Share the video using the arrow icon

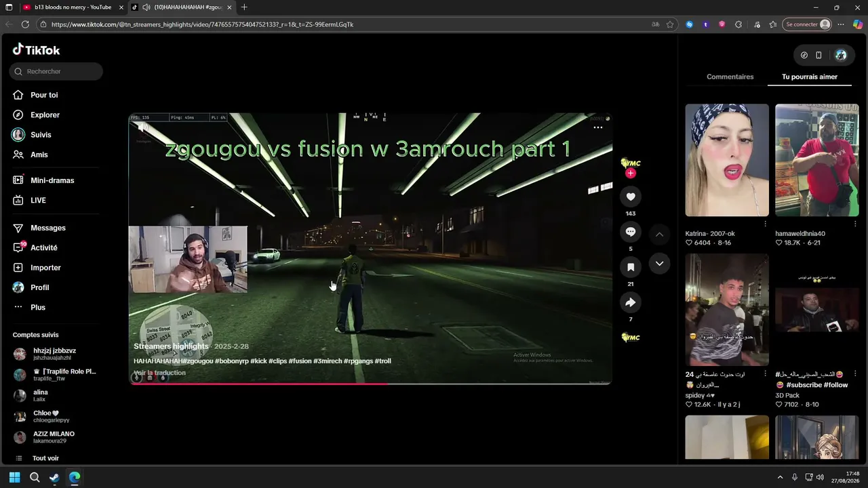click(x=631, y=302)
